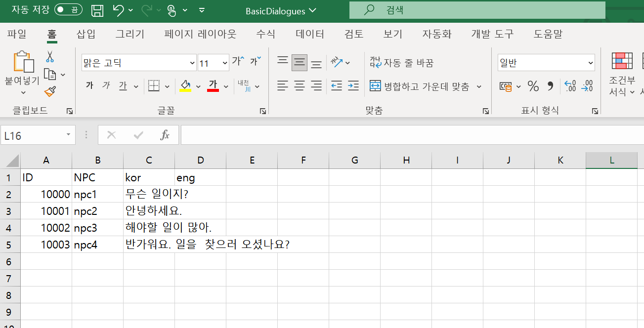644x328 pixels.
Task: Toggle bold 가 formatting
Action: 89,86
